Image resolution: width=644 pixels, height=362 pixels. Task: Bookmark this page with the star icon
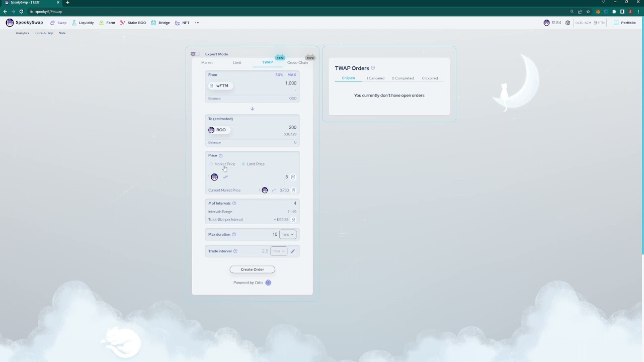(x=588, y=12)
